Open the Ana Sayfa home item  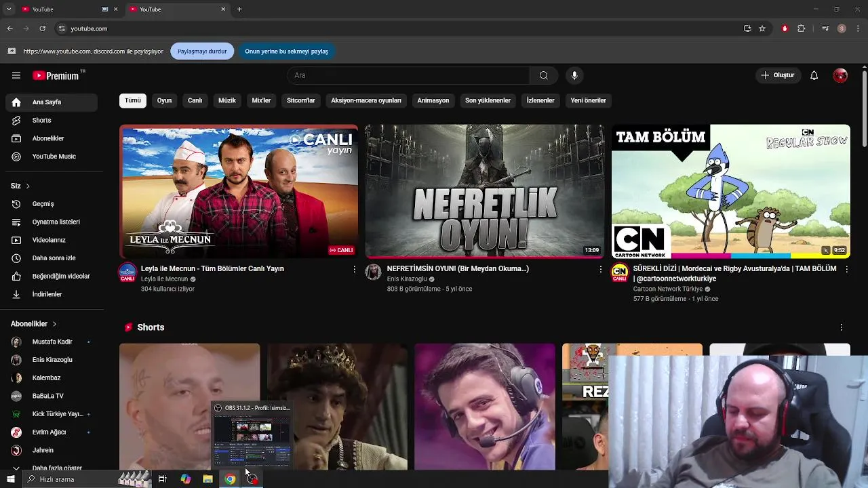tap(52, 102)
